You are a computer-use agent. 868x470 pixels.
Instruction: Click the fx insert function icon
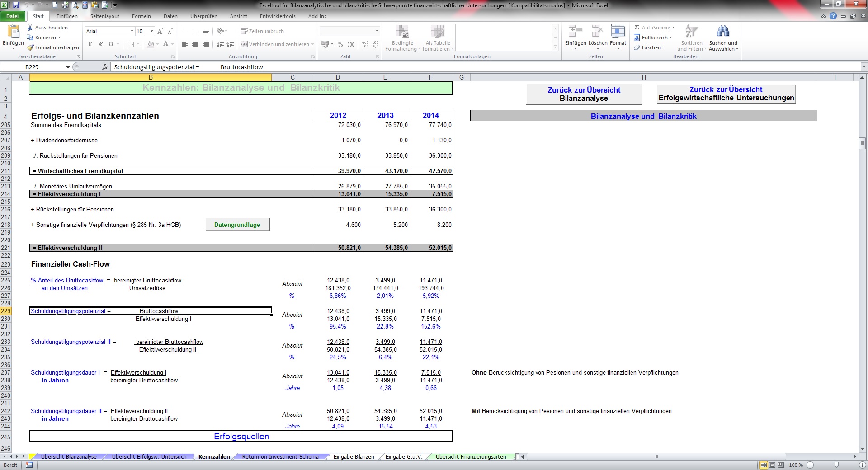click(x=105, y=67)
